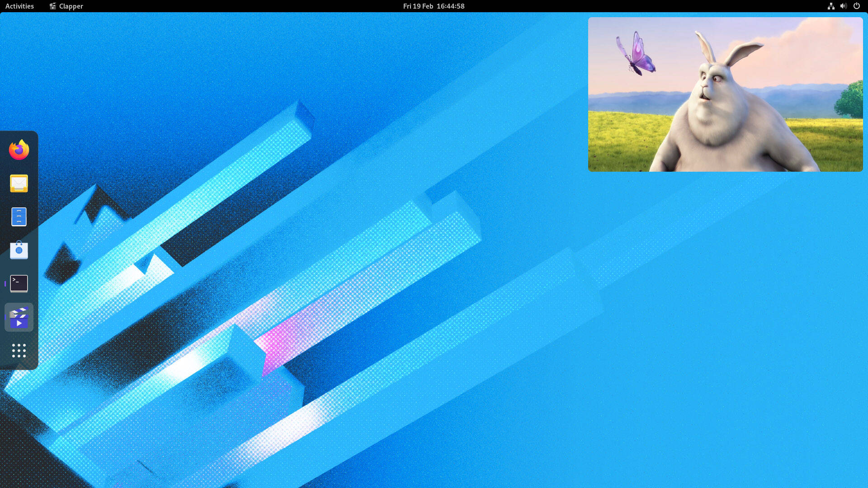
Task: Launch the Terminal from the dock
Action: (19, 284)
